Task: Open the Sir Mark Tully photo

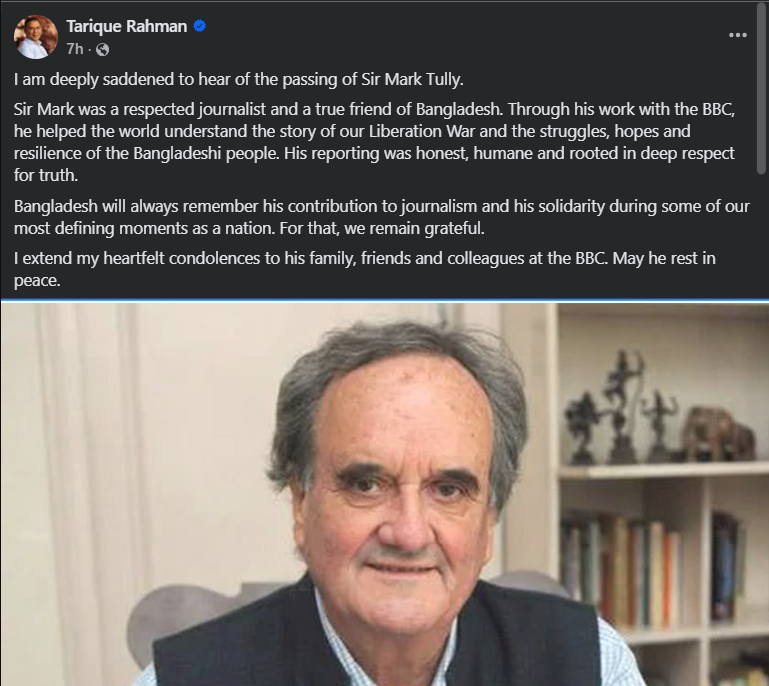Action: [384, 494]
